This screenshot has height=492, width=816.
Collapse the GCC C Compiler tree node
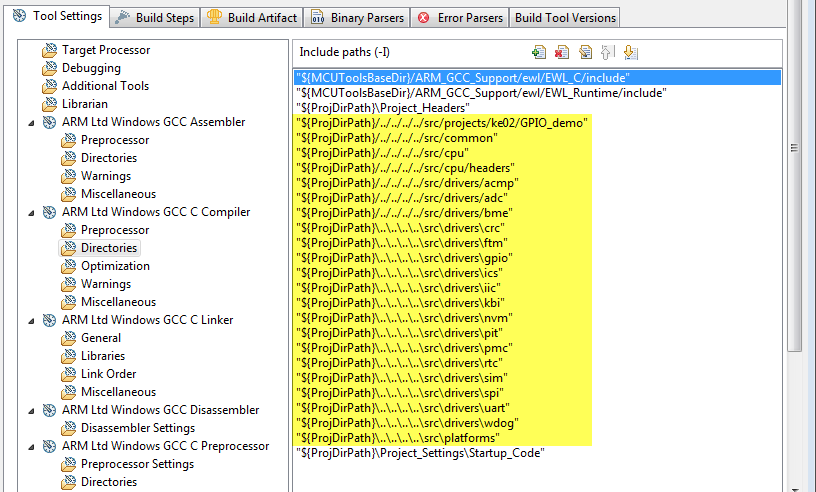[x=31, y=213]
